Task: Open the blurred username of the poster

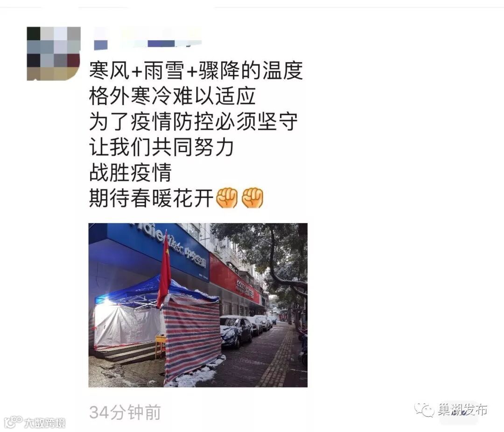Action: tap(147, 39)
